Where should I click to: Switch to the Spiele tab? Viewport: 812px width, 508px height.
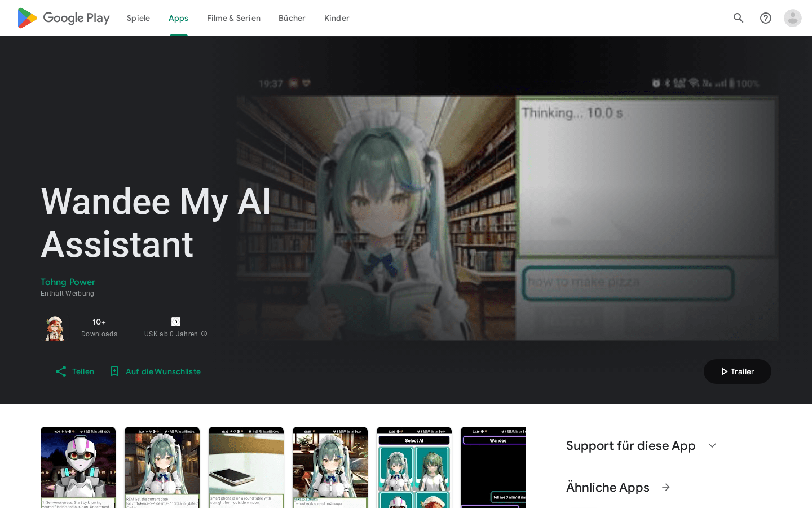click(138, 17)
